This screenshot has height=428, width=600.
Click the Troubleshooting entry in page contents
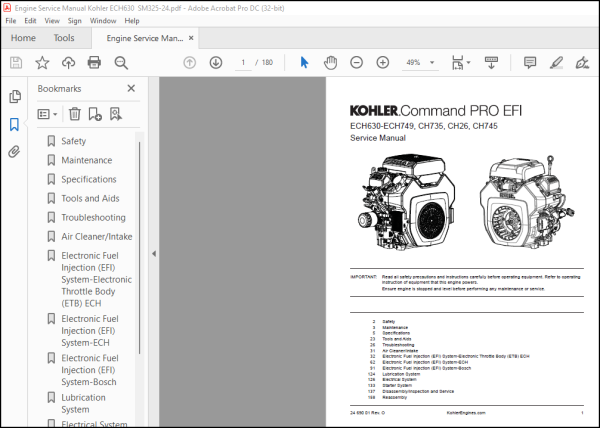398,345
